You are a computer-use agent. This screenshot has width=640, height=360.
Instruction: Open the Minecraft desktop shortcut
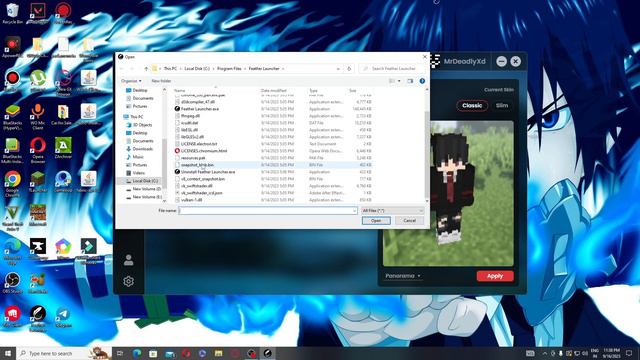pyautogui.click(x=38, y=215)
